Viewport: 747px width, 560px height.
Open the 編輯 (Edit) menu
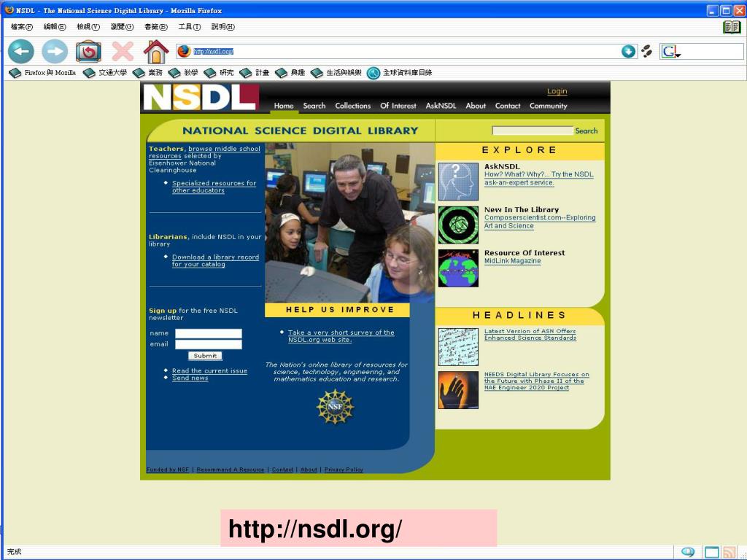54,27
